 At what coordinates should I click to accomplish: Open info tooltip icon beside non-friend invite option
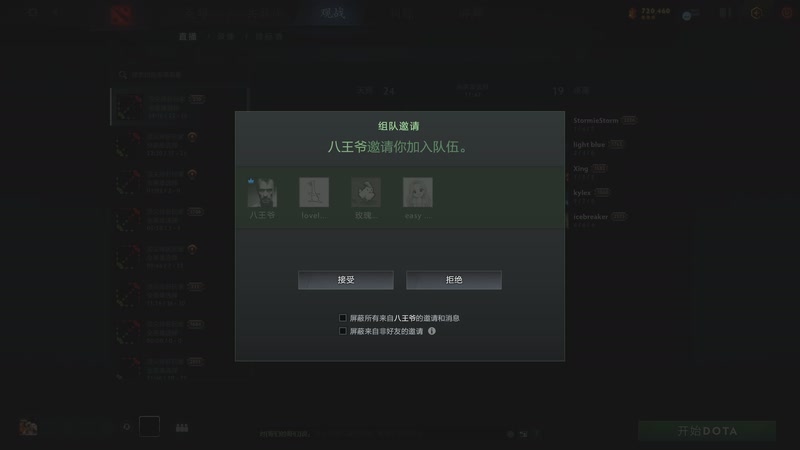pyautogui.click(x=432, y=331)
